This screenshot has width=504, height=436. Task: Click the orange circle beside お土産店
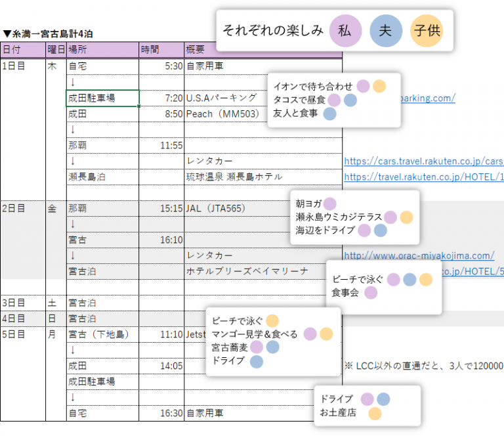tap(375, 413)
